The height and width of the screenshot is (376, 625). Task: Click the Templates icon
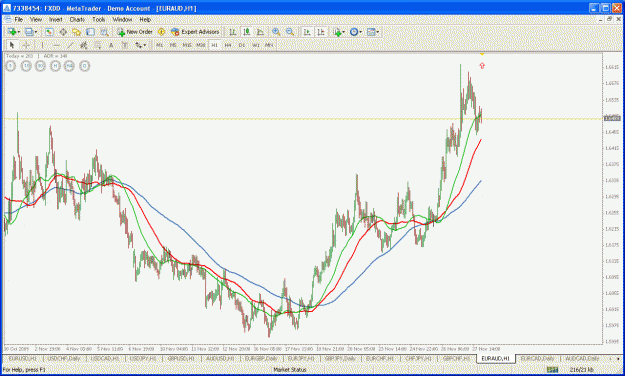(x=371, y=31)
